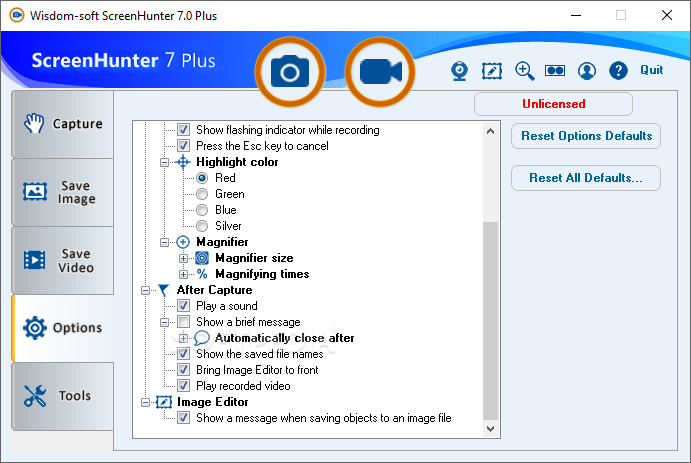Toggle Play recorded video checkbox
Image resolution: width=691 pixels, height=463 pixels.
[x=183, y=386]
